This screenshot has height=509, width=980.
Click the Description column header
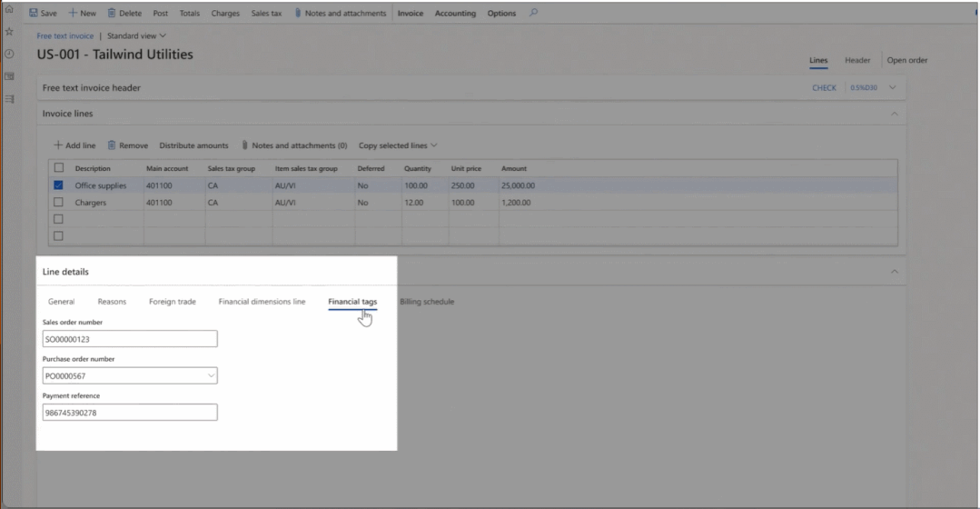(93, 168)
